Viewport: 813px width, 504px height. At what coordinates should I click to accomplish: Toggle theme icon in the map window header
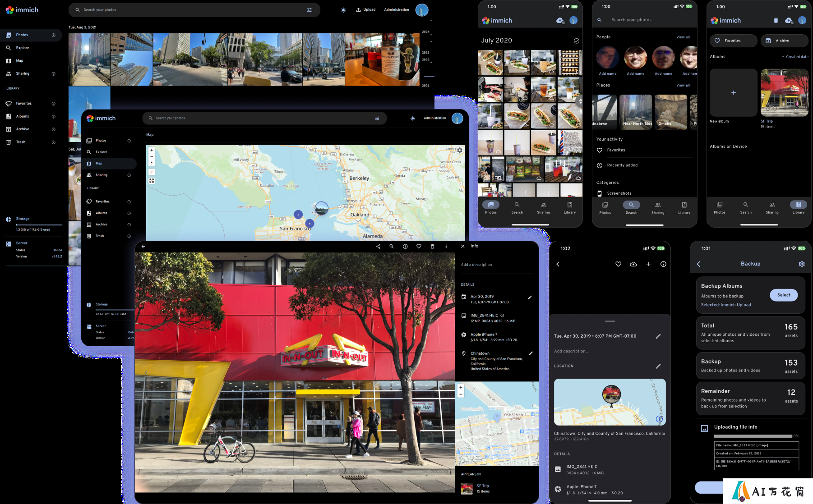point(413,118)
